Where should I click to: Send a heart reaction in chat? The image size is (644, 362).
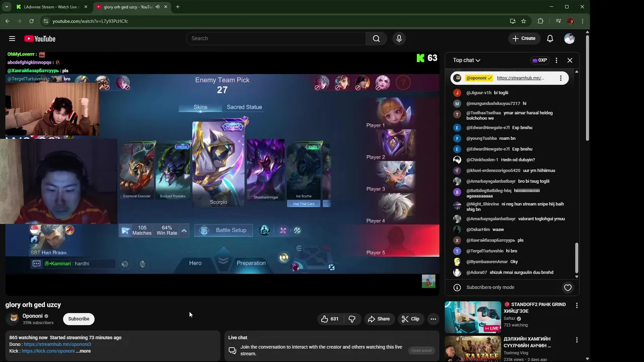point(568,288)
